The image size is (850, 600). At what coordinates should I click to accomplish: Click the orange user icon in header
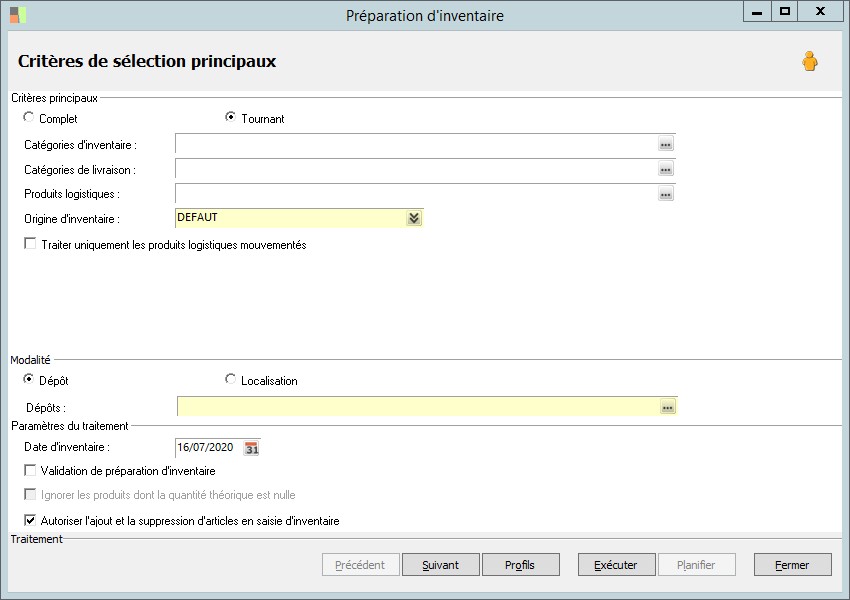point(809,62)
